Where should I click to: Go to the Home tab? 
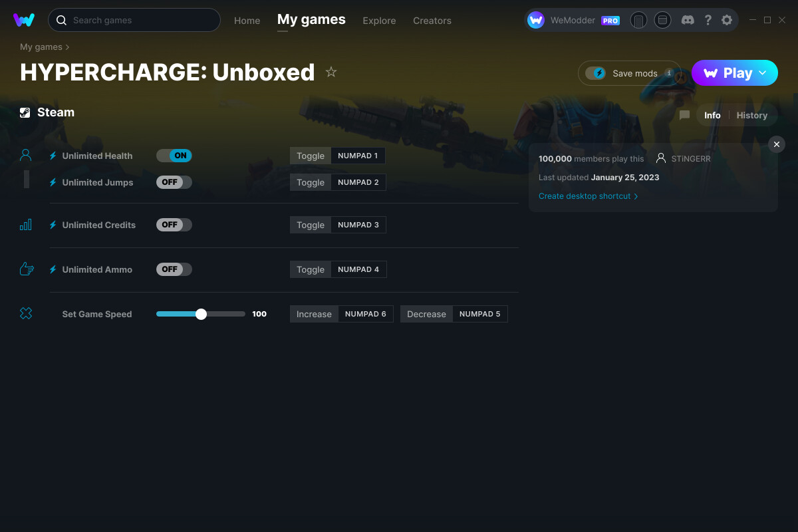coord(247,21)
